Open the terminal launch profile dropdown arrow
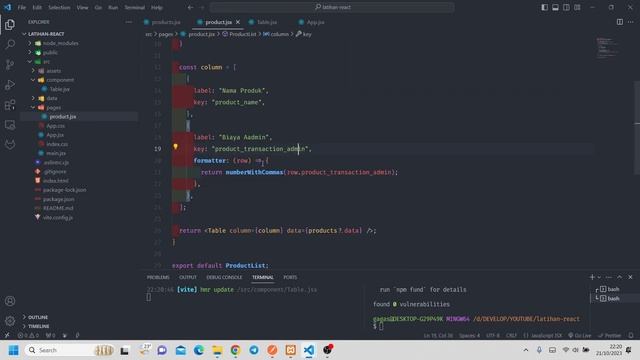Viewport: 640px width, 360px height. pyautogui.click(x=599, y=277)
